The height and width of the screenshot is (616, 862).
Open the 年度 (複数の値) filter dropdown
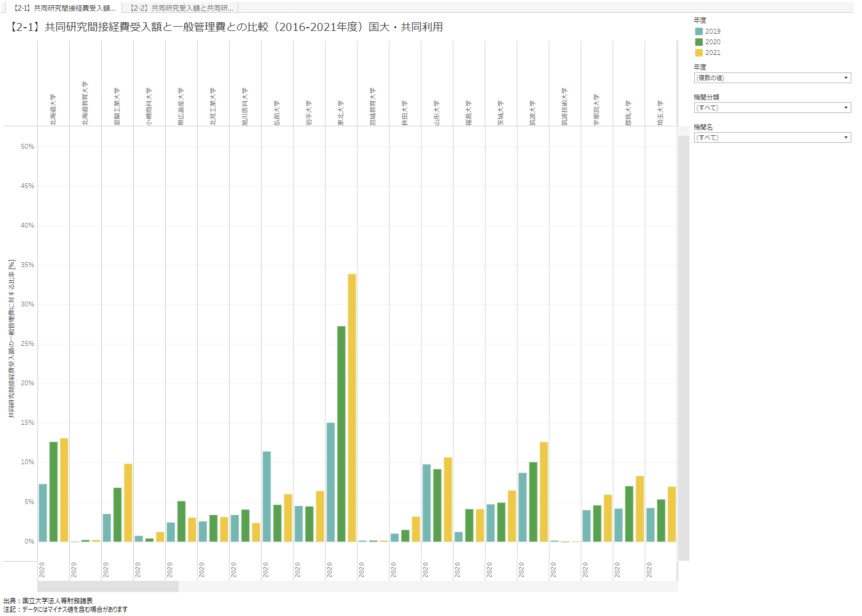[x=772, y=78]
